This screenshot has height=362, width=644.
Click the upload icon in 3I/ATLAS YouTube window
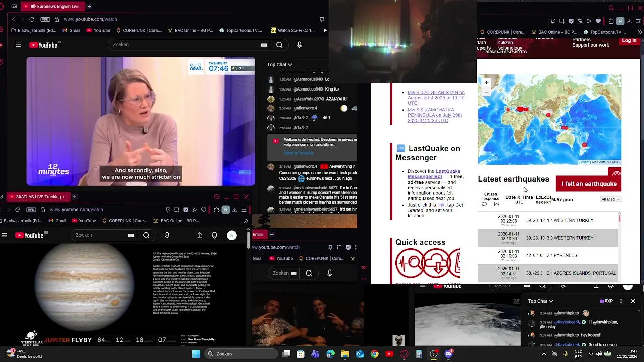(x=200, y=235)
